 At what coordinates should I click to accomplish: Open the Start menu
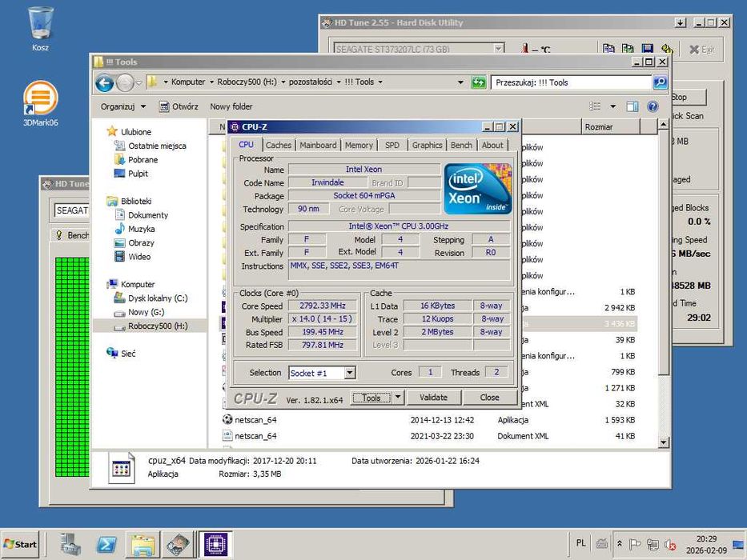click(20, 544)
